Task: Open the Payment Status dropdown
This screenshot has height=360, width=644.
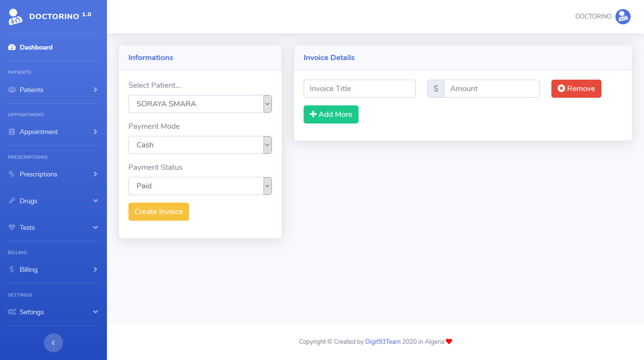Action: click(x=200, y=186)
